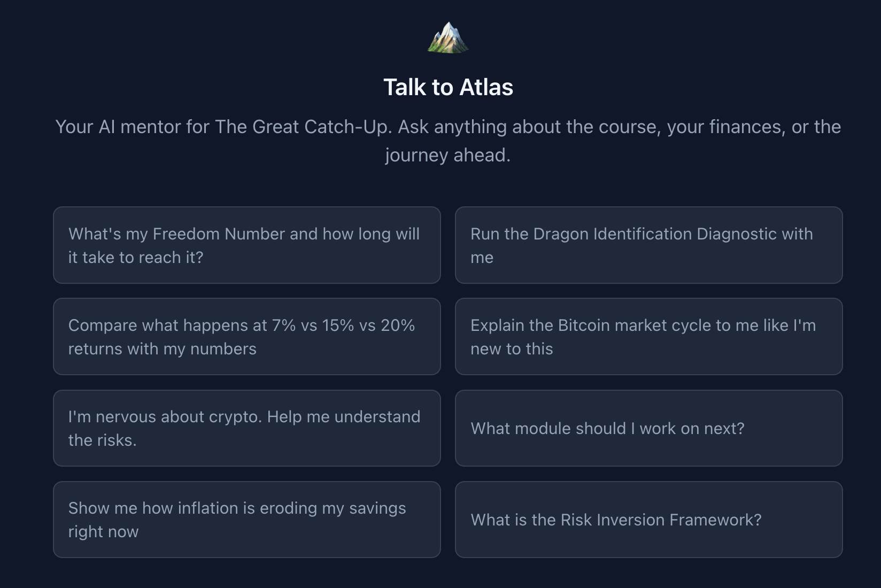
Task: Click the Talk to Atlas heading
Action: point(447,87)
